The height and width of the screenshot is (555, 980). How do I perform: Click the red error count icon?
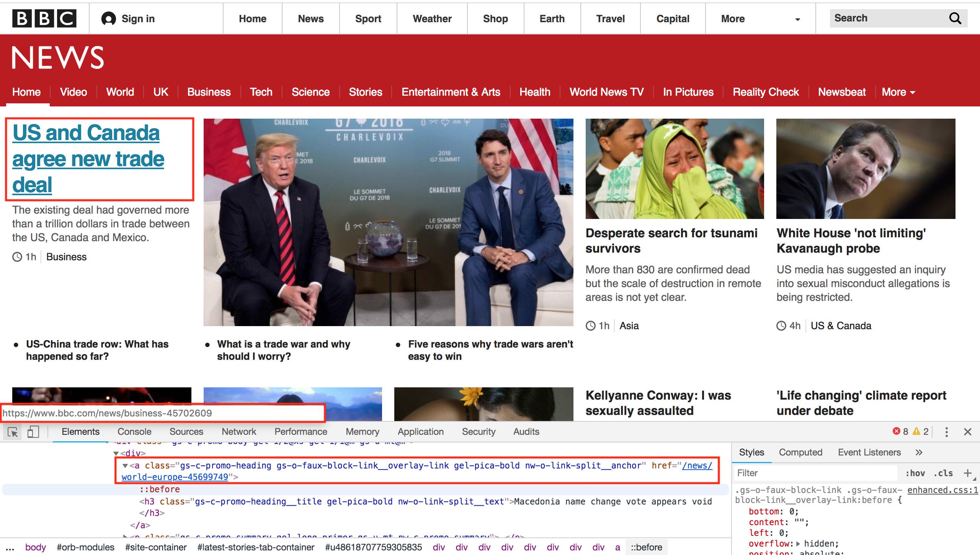896,431
